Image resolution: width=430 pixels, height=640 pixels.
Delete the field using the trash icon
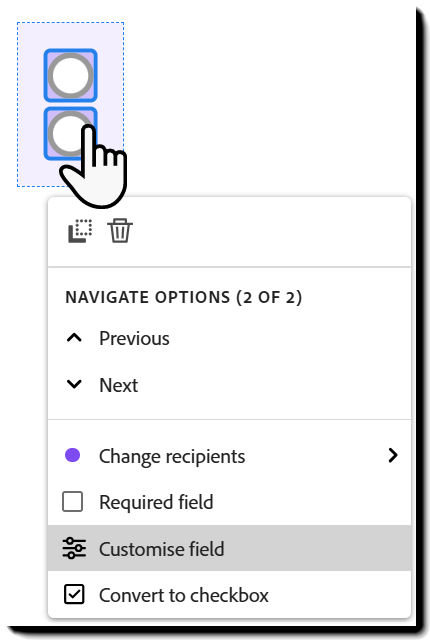coord(120,231)
